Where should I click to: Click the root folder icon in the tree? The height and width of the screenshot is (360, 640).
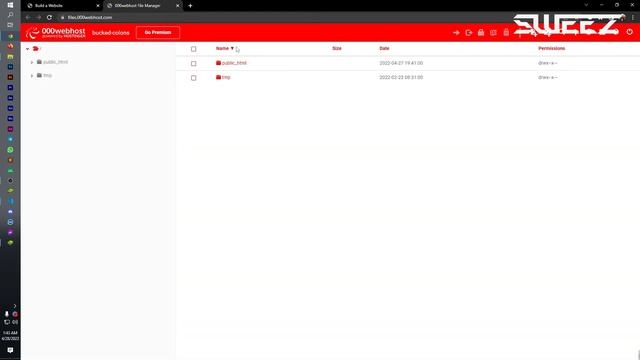[x=36, y=49]
